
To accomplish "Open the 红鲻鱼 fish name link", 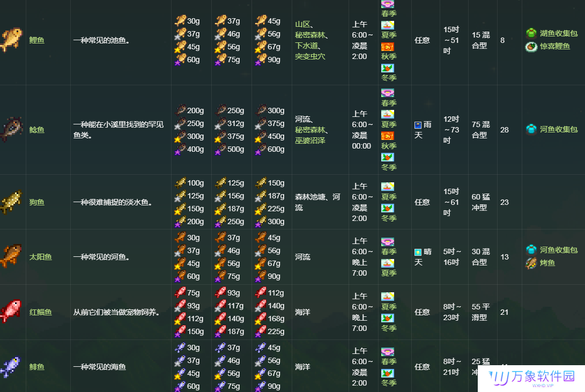I will (x=40, y=312).
